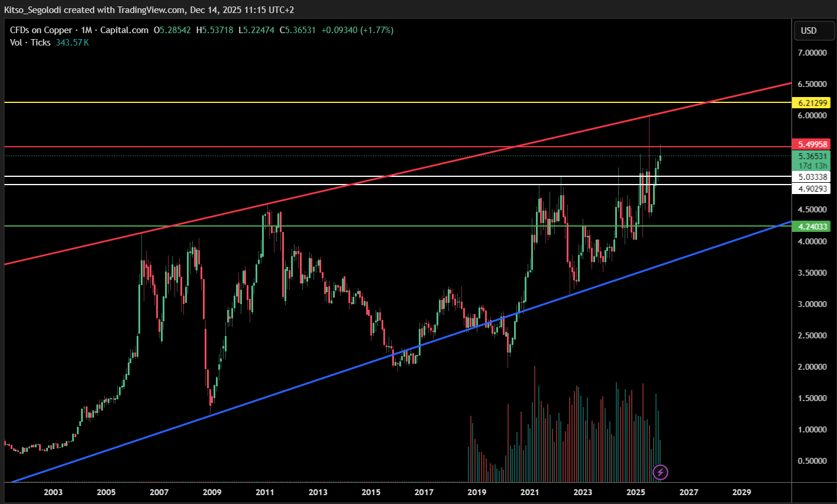Select the white 4.90293 price label
This screenshot has width=837, height=504.
813,189
